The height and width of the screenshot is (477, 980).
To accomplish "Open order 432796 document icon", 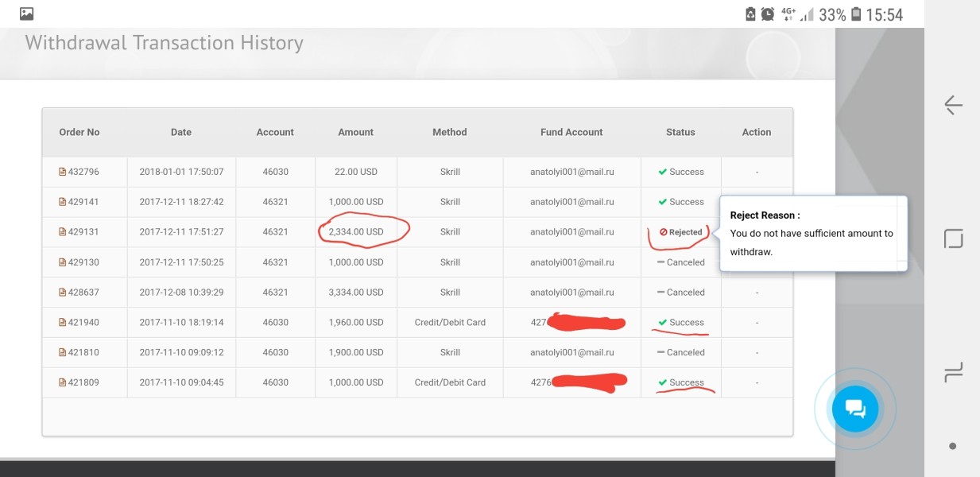I will click(63, 172).
